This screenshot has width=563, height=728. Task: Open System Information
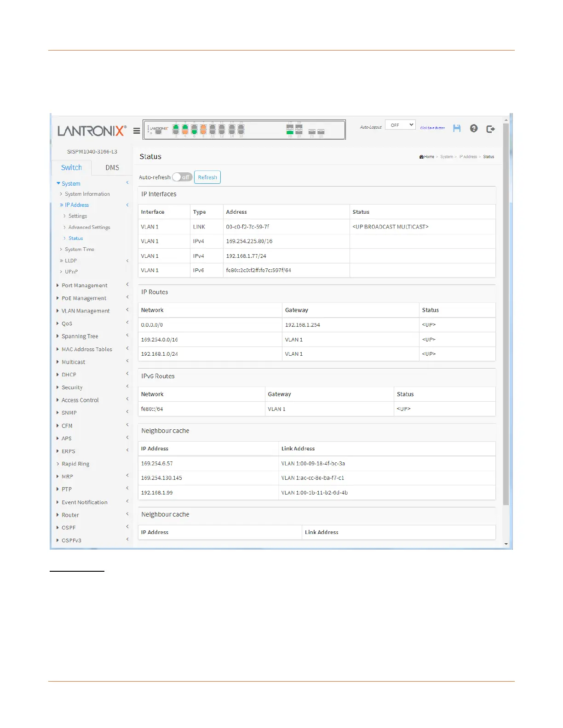pyautogui.click(x=87, y=194)
